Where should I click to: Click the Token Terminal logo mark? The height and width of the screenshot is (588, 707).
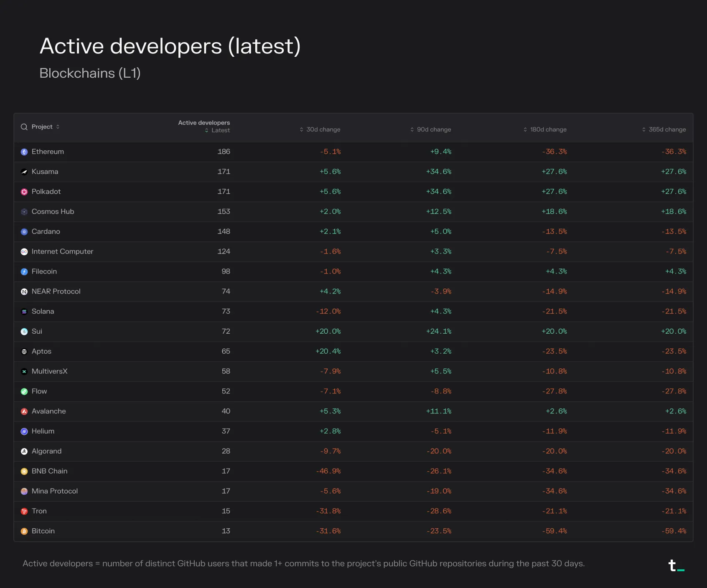(x=676, y=565)
